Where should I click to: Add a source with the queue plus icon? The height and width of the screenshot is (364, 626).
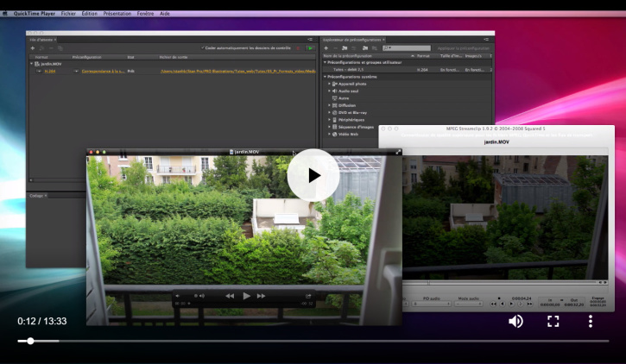point(33,48)
